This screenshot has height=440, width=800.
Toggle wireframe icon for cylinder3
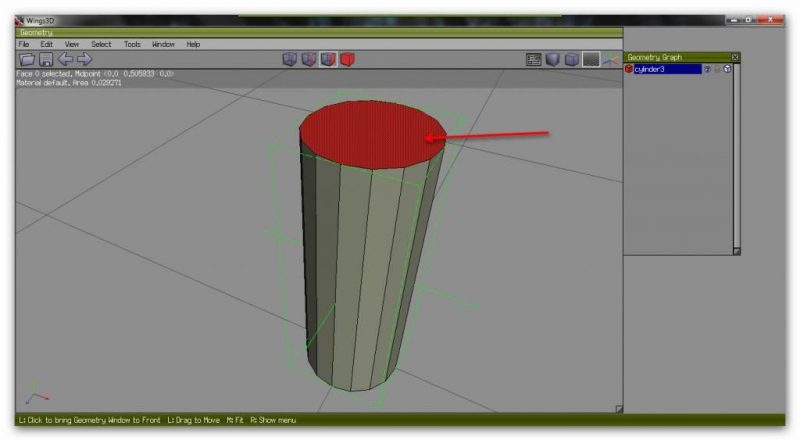[x=727, y=69]
